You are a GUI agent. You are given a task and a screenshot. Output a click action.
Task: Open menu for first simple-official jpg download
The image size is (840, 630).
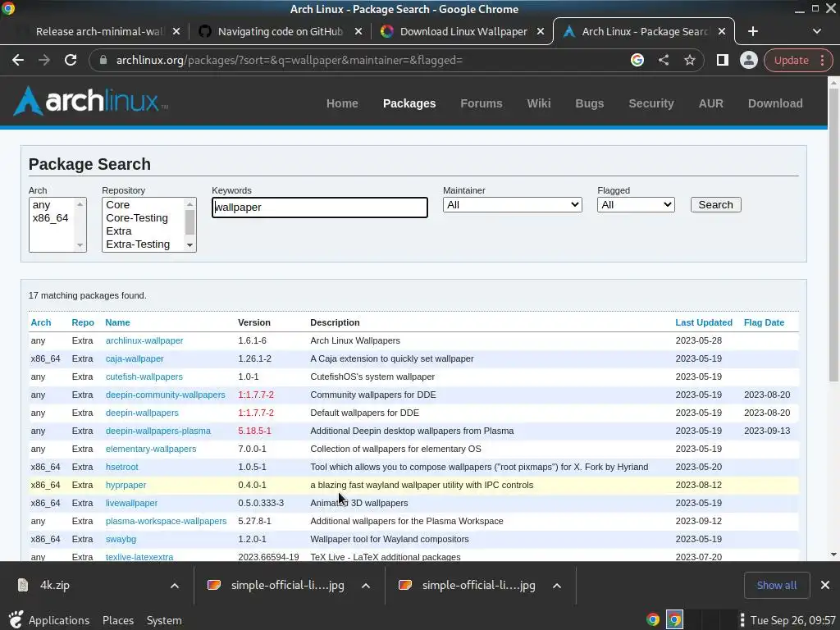tap(365, 586)
